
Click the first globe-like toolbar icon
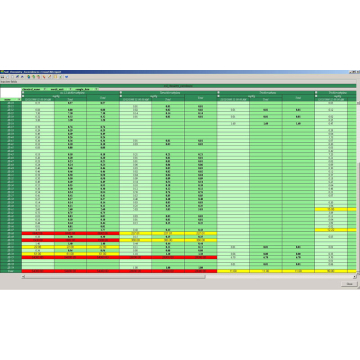29,77
